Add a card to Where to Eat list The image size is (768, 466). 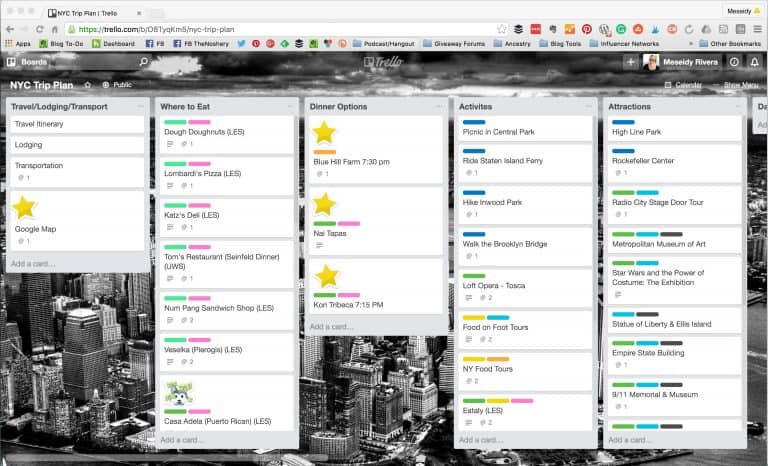pos(182,440)
